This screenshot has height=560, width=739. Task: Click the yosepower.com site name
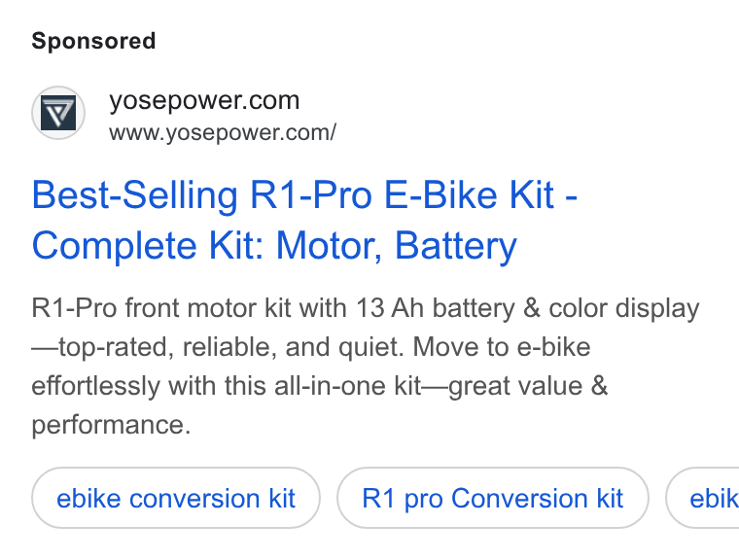tap(204, 101)
